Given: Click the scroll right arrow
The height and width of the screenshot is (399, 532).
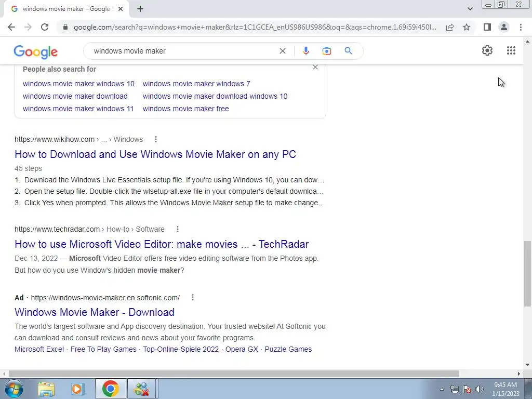Looking at the screenshot, I should (519, 374).
